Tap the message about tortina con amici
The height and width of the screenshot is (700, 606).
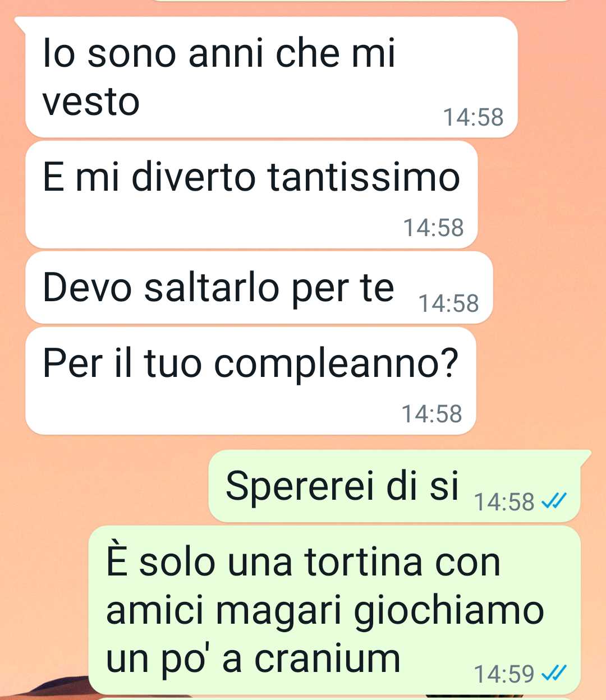(x=334, y=610)
